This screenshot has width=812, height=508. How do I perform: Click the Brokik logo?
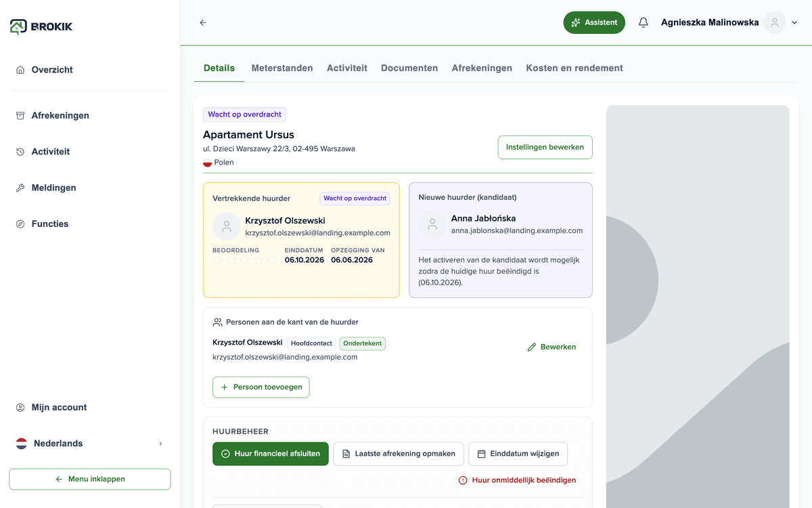pyautogui.click(x=41, y=26)
